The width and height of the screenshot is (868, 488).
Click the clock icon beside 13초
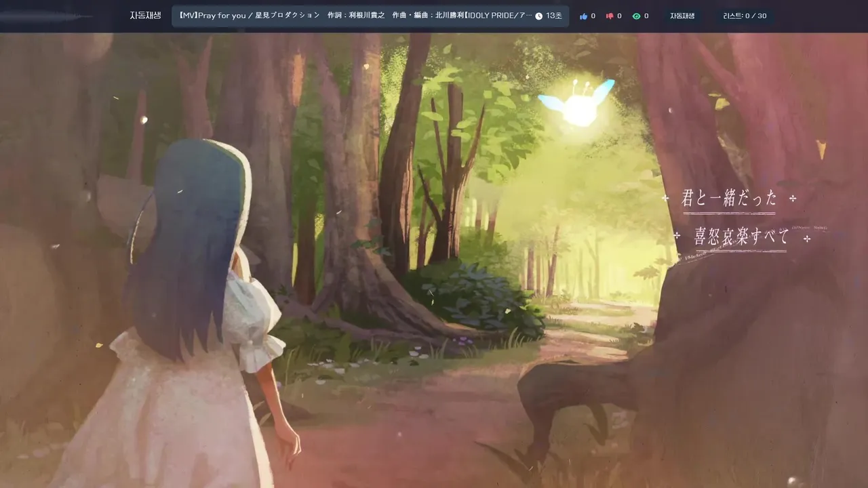tap(539, 16)
